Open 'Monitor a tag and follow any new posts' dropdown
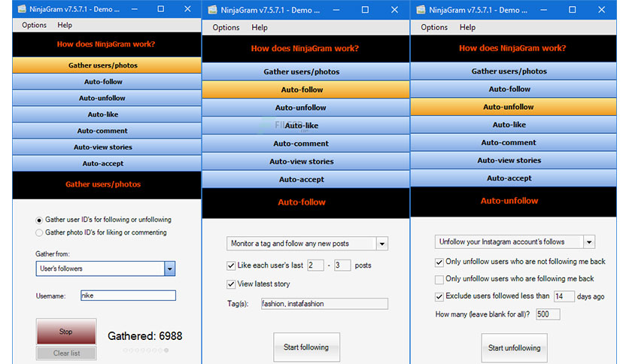 coord(382,244)
